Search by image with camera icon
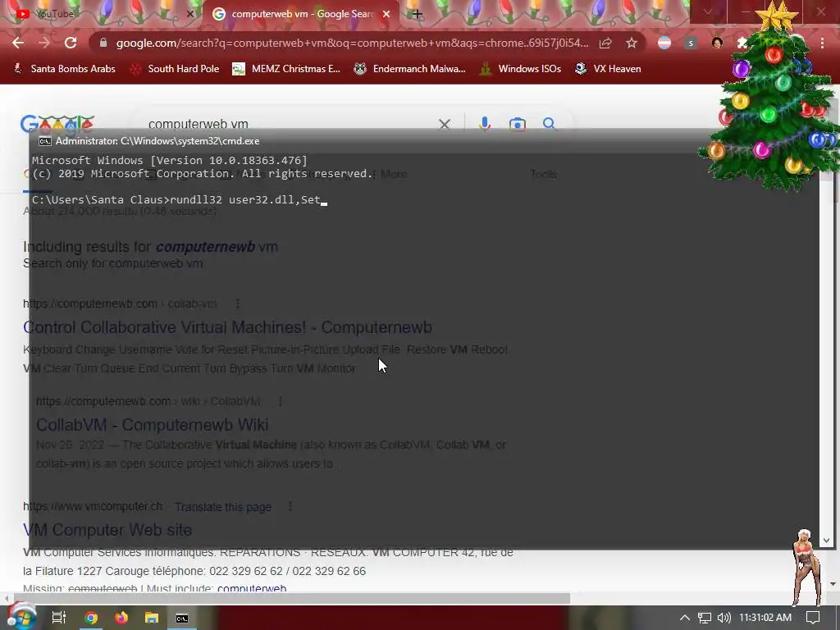Viewport: 840px width, 630px height. tap(517, 125)
